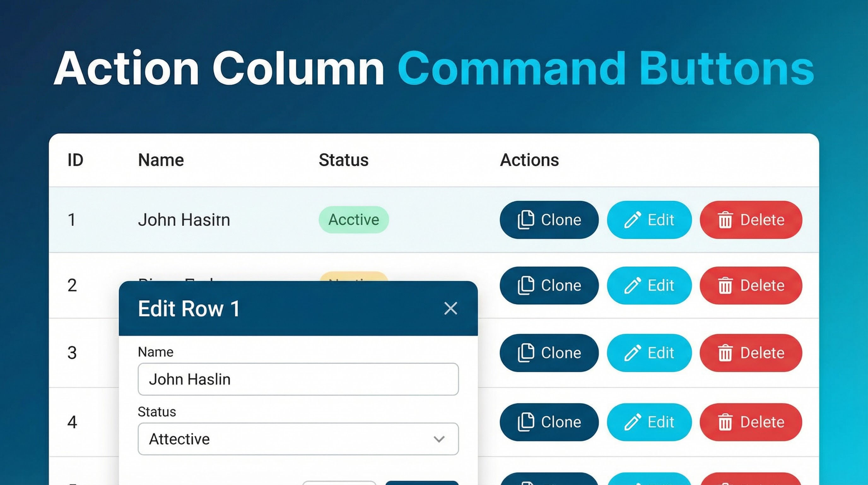Close the Edit Row 1 dialog

pyautogui.click(x=450, y=308)
